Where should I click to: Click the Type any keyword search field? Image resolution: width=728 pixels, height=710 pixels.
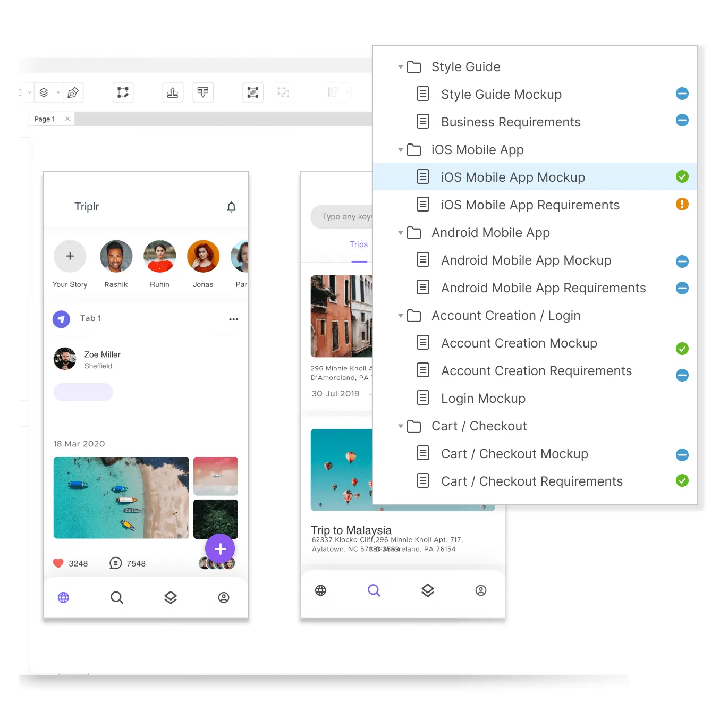click(x=344, y=217)
